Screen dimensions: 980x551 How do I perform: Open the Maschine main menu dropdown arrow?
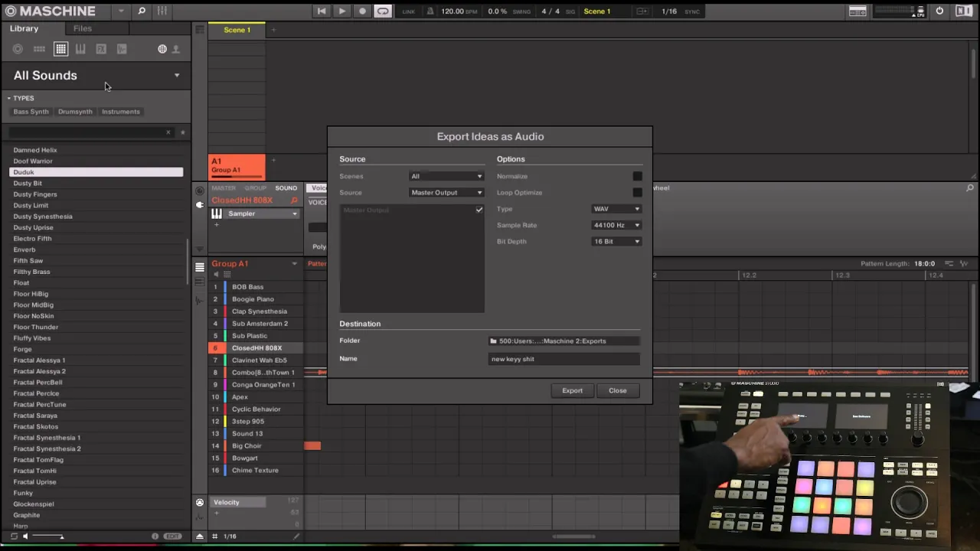tap(121, 11)
